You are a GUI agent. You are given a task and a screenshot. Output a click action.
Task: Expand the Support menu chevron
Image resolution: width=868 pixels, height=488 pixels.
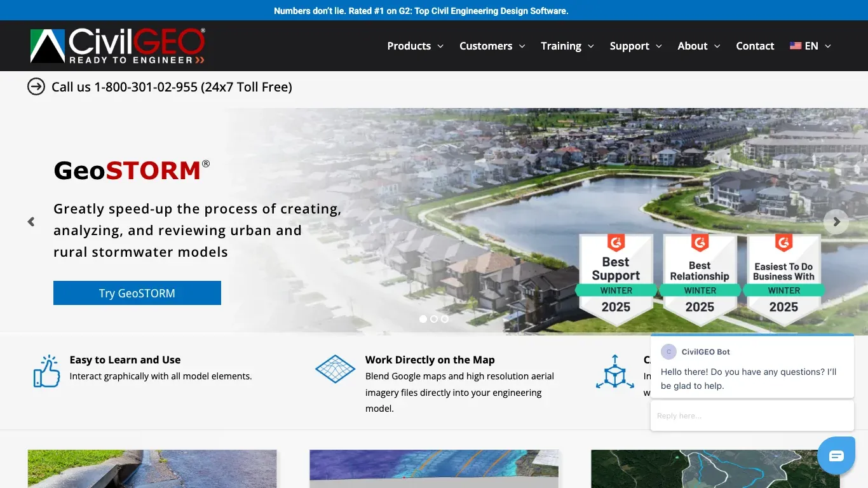pyautogui.click(x=658, y=46)
